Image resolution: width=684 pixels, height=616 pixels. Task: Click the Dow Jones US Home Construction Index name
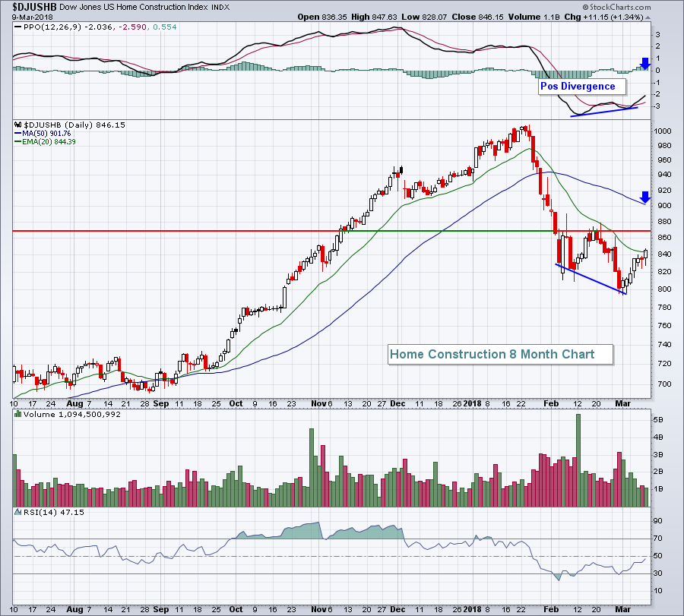132,7
